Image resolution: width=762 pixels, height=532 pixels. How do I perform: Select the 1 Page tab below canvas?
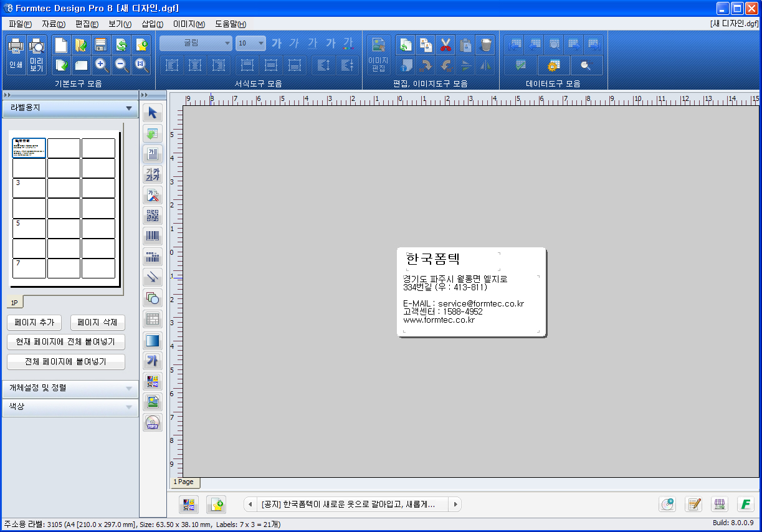[x=184, y=482]
